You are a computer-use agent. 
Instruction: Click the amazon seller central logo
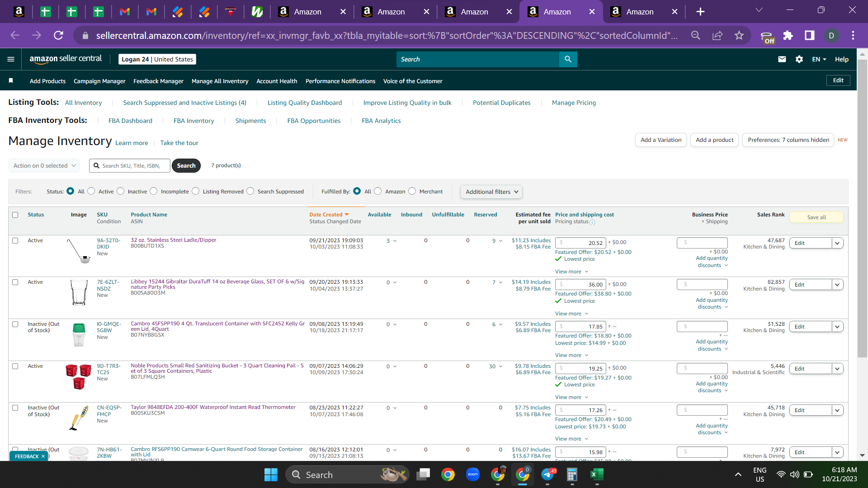(x=66, y=59)
